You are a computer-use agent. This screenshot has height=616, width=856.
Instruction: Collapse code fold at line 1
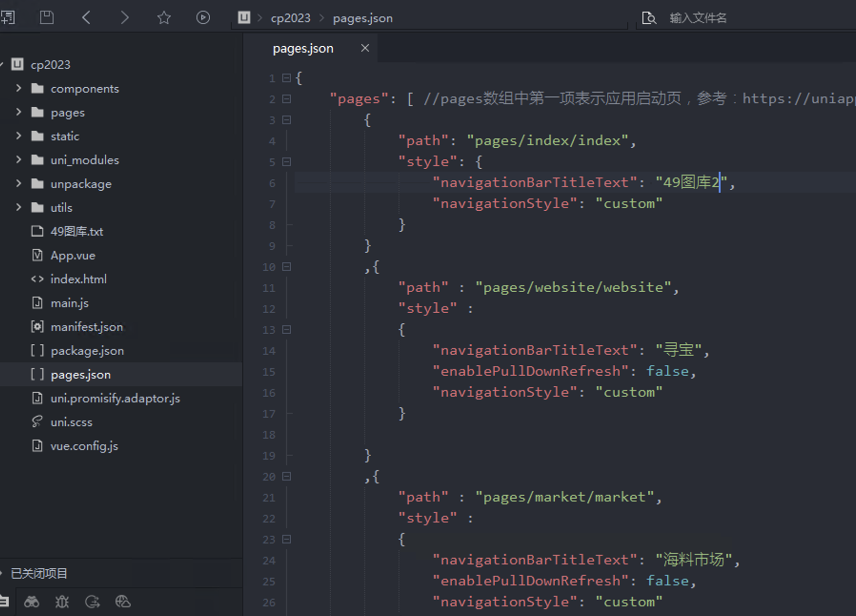point(286,78)
